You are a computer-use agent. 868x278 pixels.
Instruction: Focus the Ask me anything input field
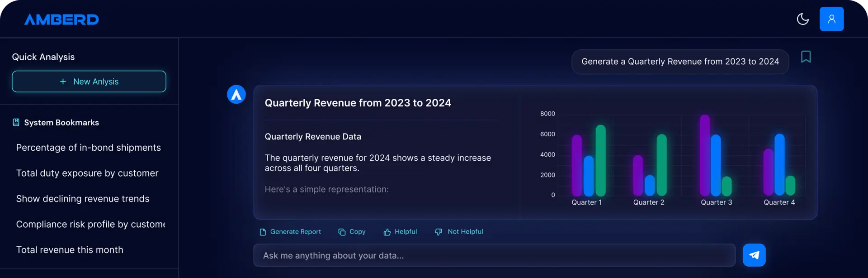click(x=494, y=255)
